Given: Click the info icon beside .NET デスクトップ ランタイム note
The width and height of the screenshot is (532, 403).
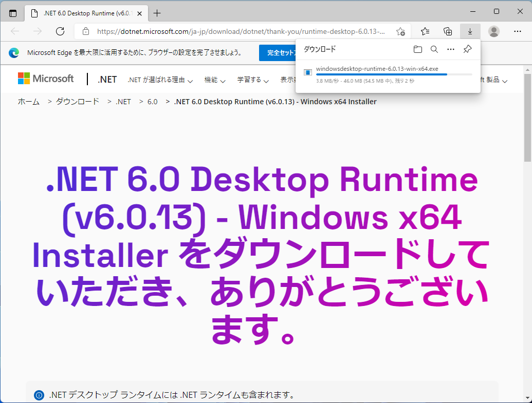Looking at the screenshot, I should [39, 395].
